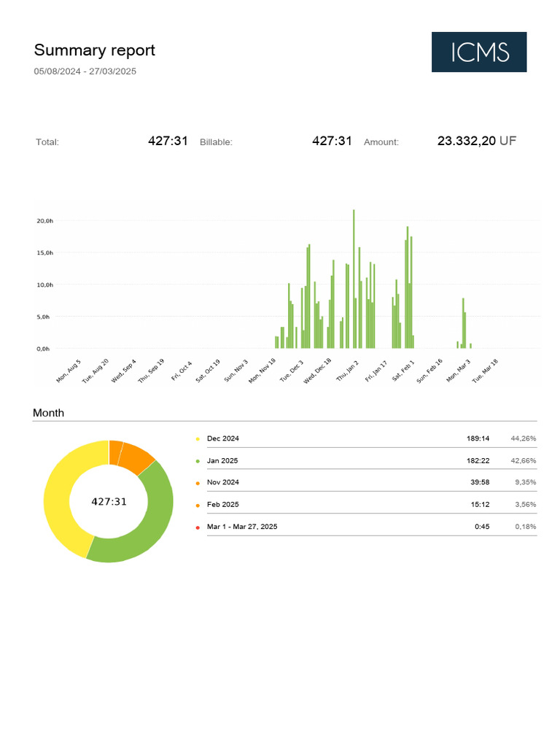Click the 427:31 donut center total
This screenshot has height=747, width=560.
109,502
